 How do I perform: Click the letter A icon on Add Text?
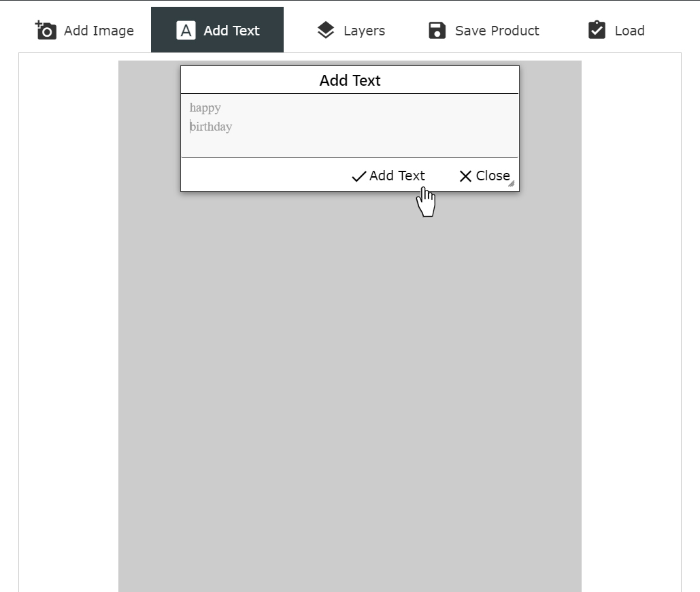point(186,30)
